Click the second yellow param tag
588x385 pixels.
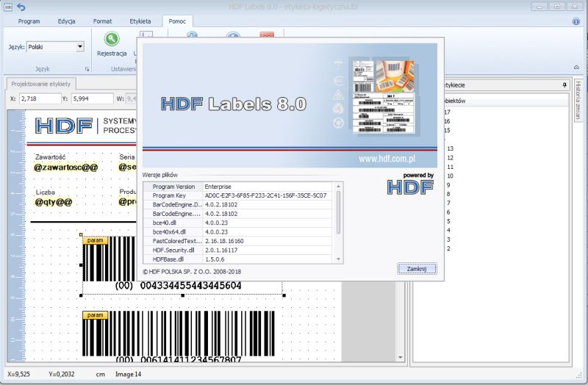(96, 314)
